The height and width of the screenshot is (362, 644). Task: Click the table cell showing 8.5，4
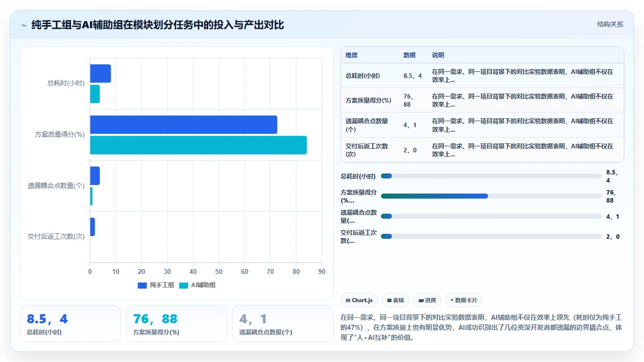click(413, 76)
